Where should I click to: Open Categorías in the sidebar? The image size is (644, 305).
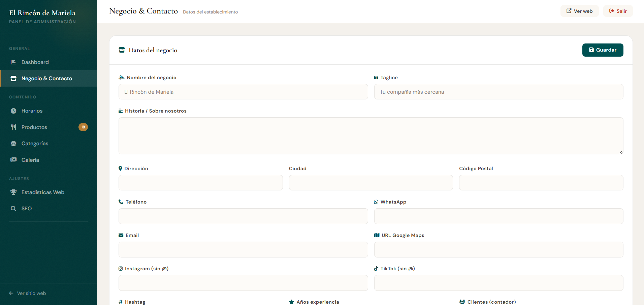[x=49, y=144]
